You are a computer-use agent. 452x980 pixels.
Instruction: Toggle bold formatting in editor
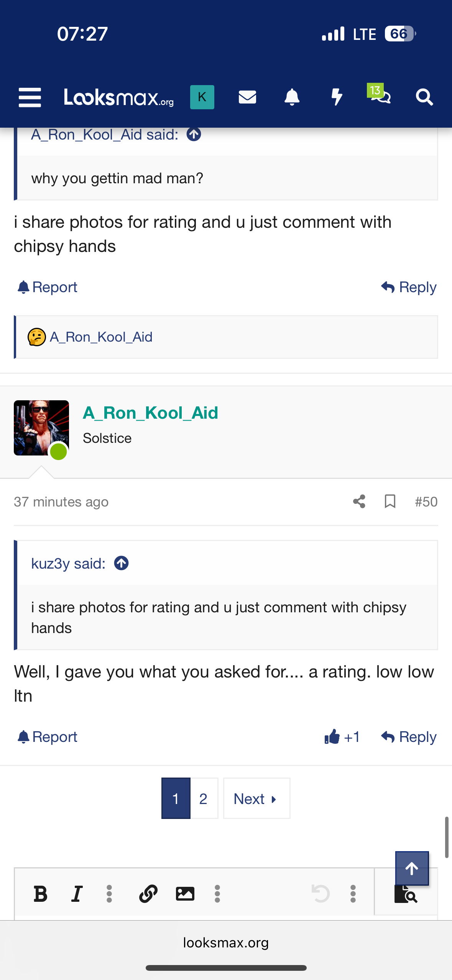click(x=40, y=894)
